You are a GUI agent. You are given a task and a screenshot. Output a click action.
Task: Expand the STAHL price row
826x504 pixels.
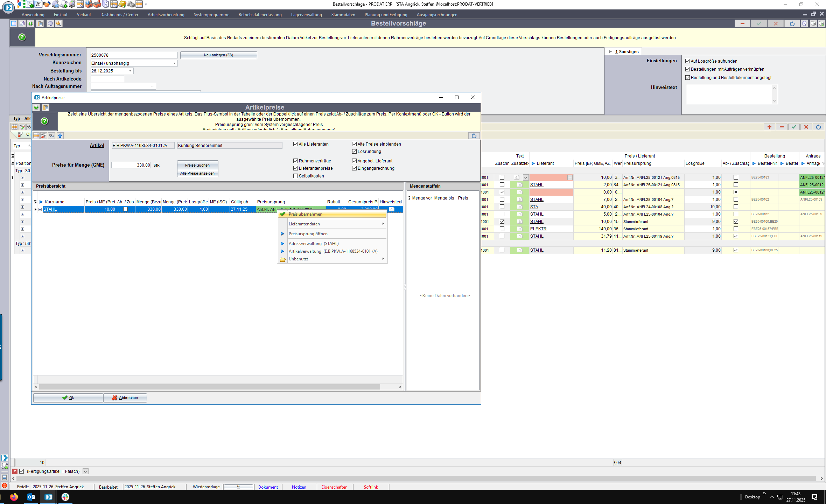(40, 209)
